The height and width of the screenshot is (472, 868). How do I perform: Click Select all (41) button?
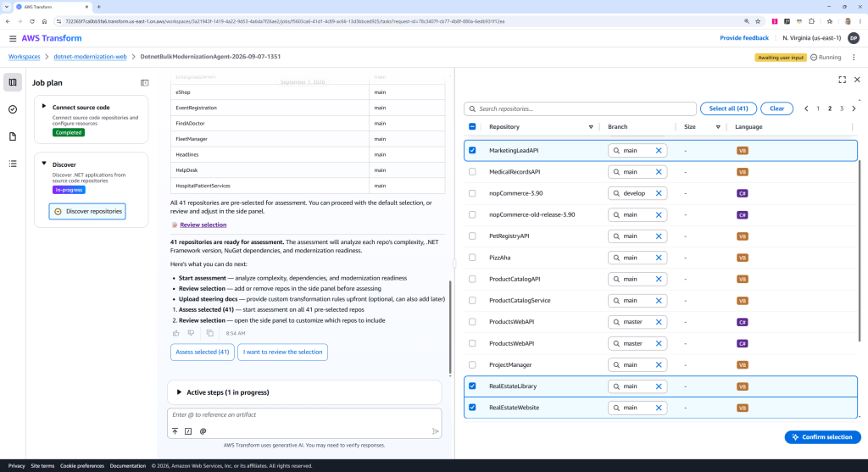point(728,108)
